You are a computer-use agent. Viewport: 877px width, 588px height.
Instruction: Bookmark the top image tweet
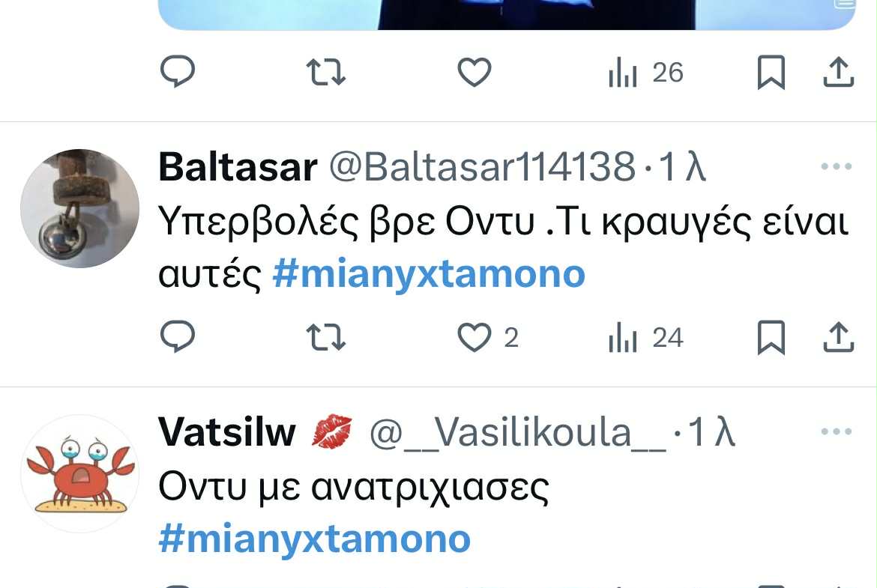pyautogui.click(x=771, y=73)
